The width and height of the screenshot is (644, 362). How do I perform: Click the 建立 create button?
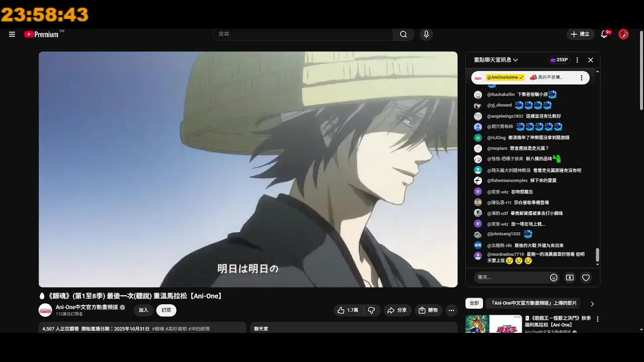[x=580, y=34]
